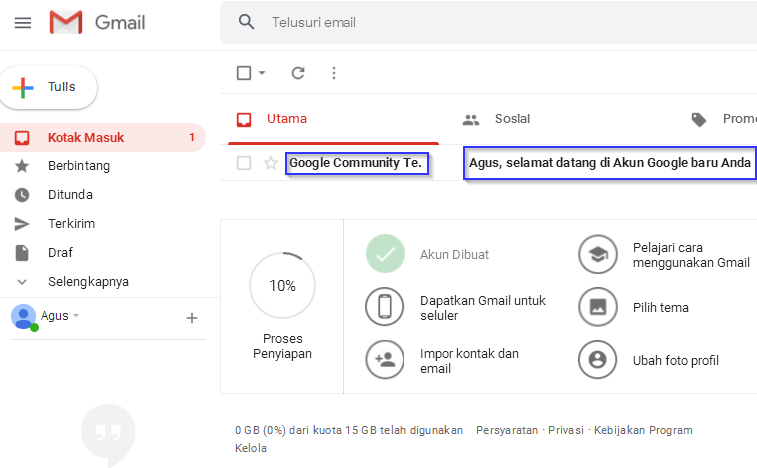Open the Privasi link
Viewport: 757px width, 468px height.
click(x=566, y=430)
